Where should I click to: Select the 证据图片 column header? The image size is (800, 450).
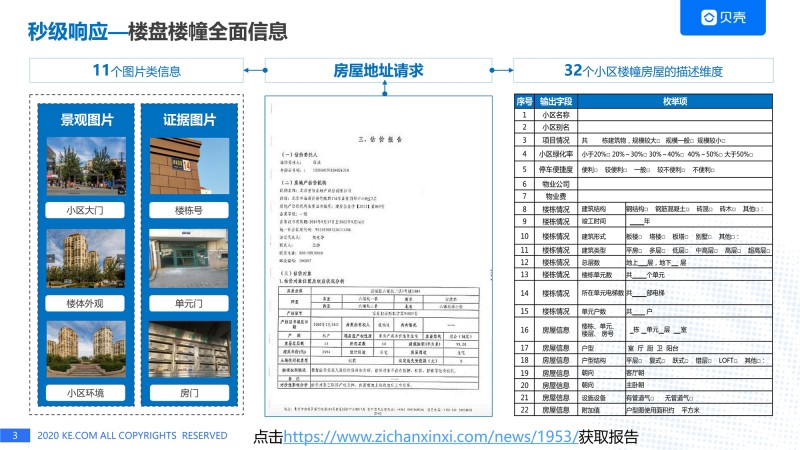click(189, 120)
